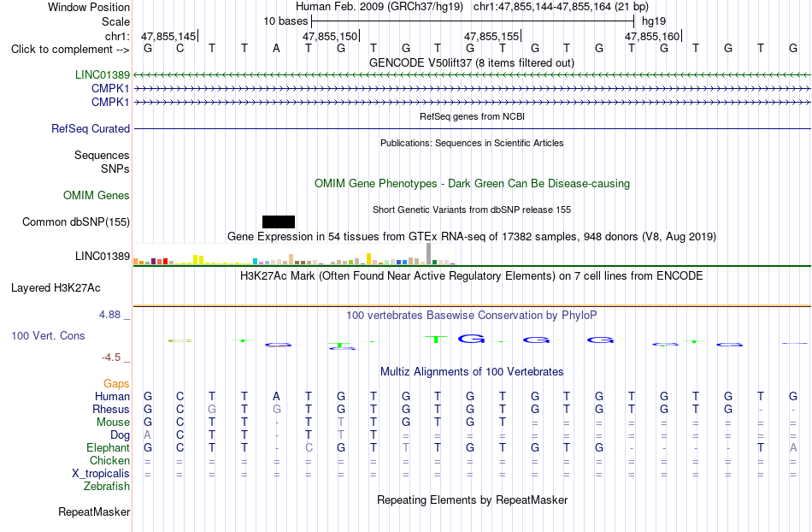Click position label 47,855,160
Image resolution: width=812 pixels, height=532 pixels.
click(652, 36)
